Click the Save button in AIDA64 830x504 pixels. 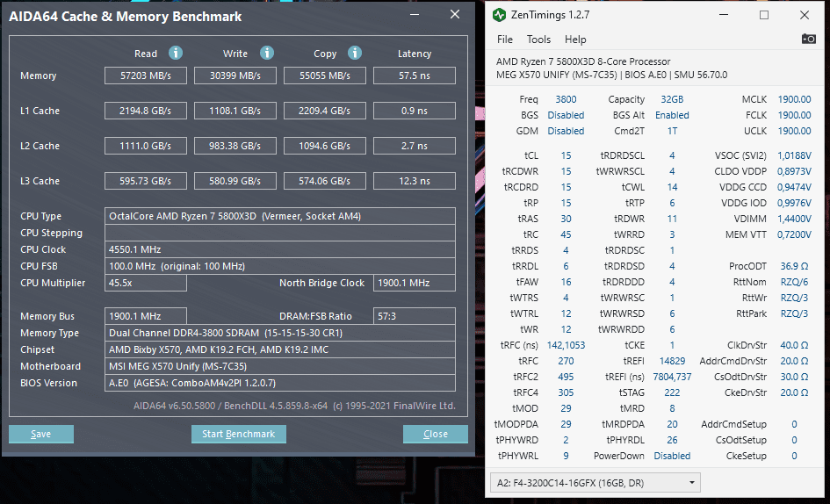coord(40,434)
